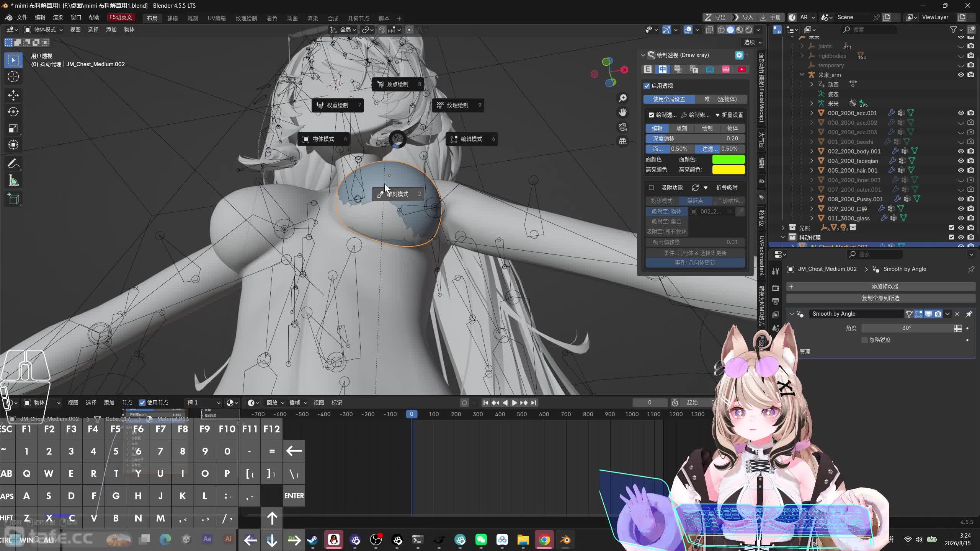The width and height of the screenshot is (980, 551).
Task: Collapse the Smooth by Angle modifier panel
Action: [792, 314]
